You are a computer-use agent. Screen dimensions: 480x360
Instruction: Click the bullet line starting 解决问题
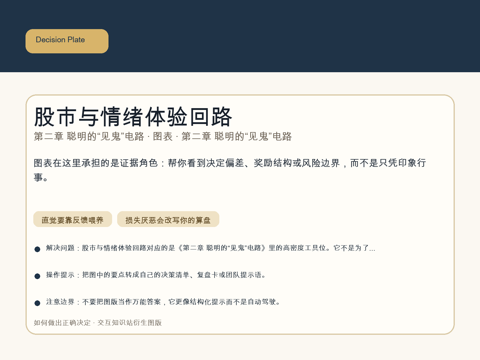(x=210, y=248)
